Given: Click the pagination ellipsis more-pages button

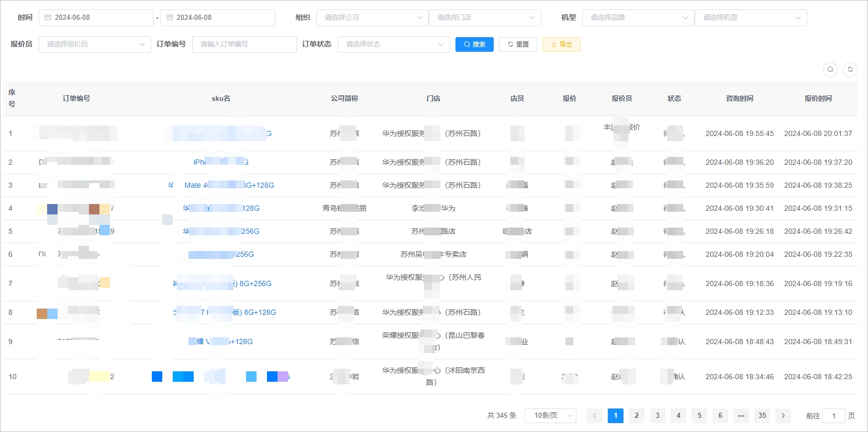Looking at the screenshot, I should tap(741, 416).
